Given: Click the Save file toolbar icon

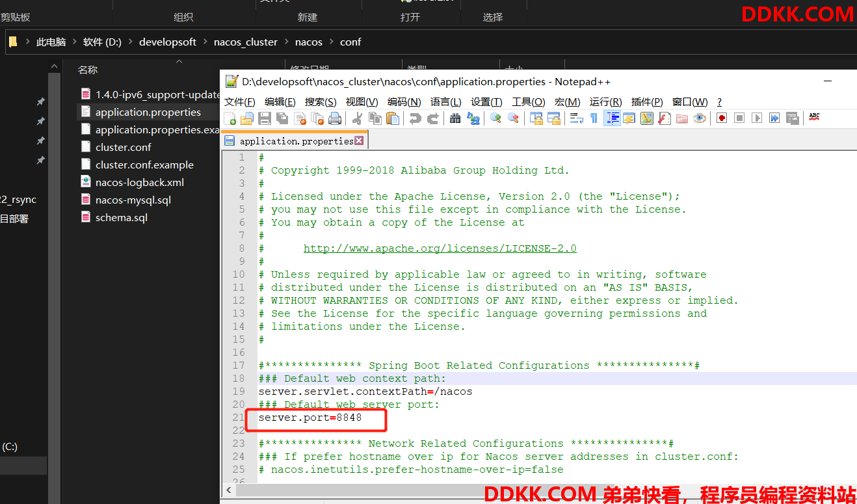Looking at the screenshot, I should coord(265,118).
